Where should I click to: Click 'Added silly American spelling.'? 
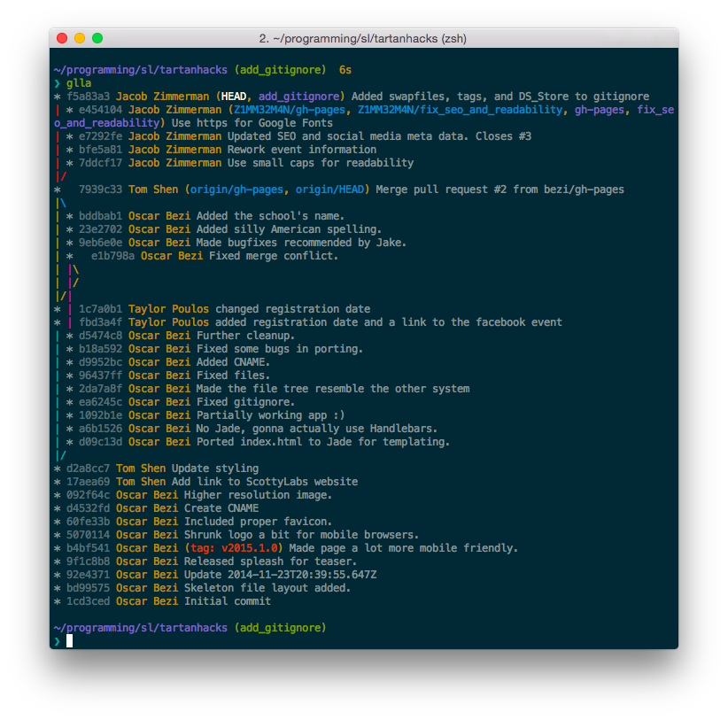click(290, 229)
